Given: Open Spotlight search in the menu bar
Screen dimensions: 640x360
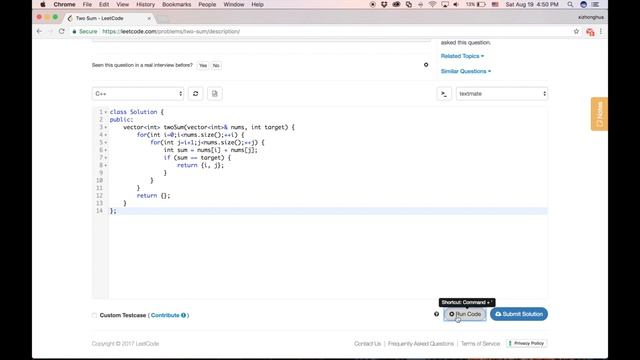Looking at the screenshot, I should point(570,4).
